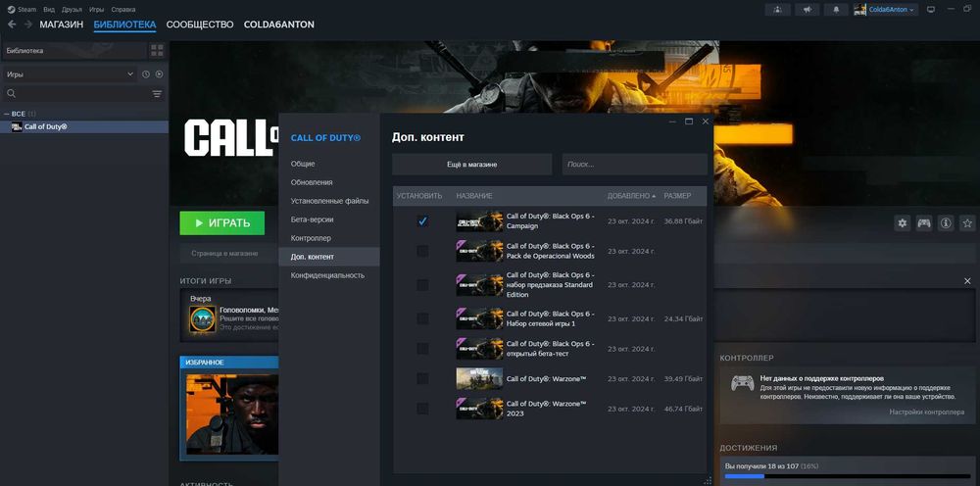Open the Страница в магазине link

coord(224,254)
